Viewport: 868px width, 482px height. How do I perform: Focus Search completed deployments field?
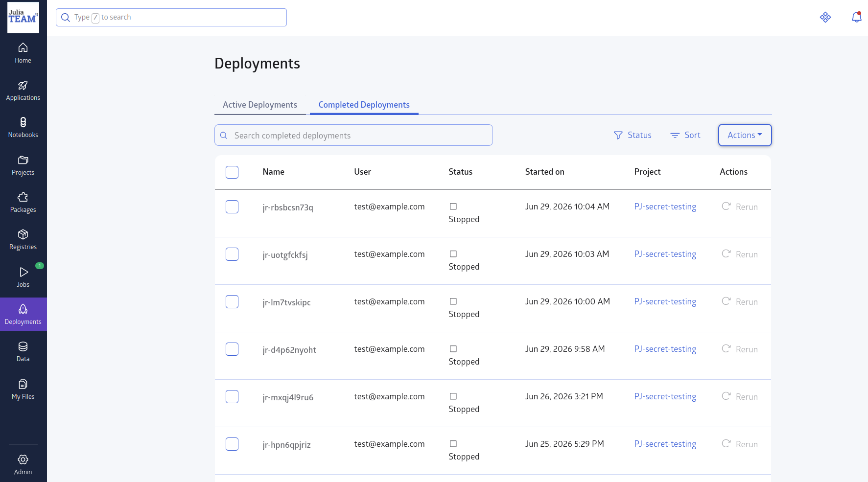pyautogui.click(x=353, y=135)
